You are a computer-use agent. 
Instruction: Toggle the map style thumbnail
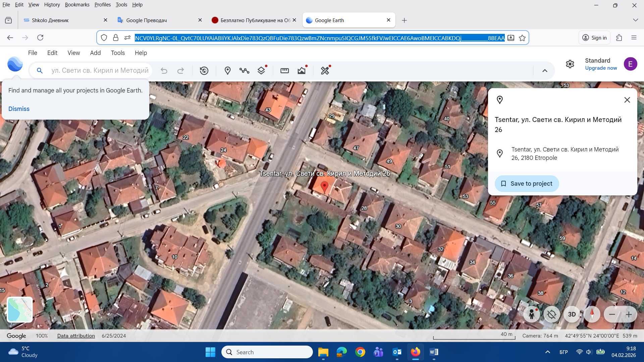(20, 309)
